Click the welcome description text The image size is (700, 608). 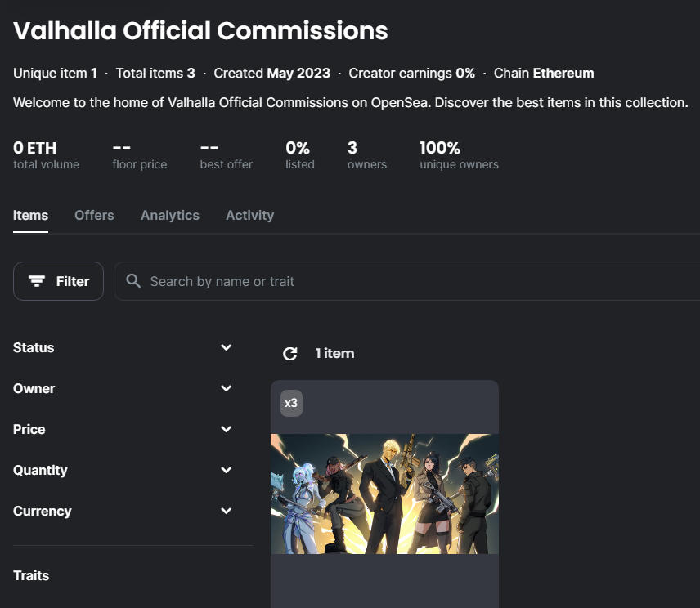tap(351, 103)
